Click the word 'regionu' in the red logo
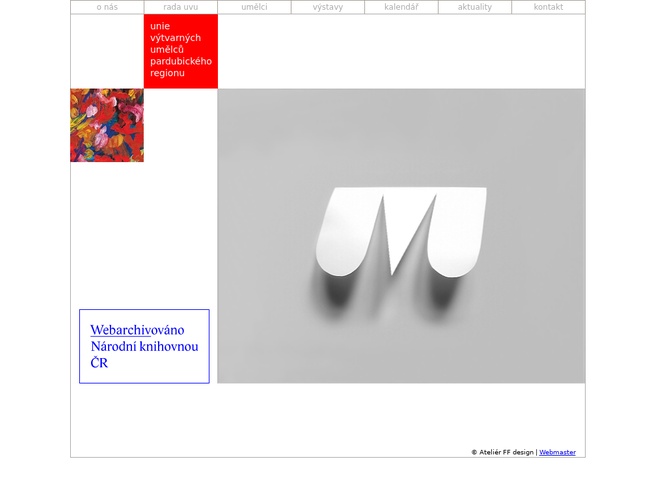 pyautogui.click(x=167, y=74)
